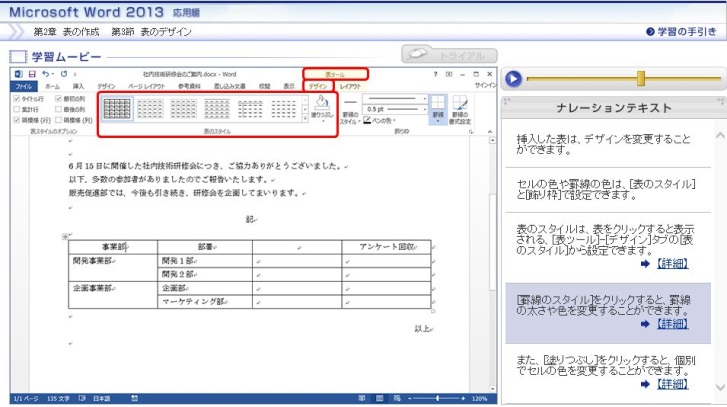Click the proofing icon in status bar
Image resolution: width=727 pixels, height=407 pixels.
point(82,398)
